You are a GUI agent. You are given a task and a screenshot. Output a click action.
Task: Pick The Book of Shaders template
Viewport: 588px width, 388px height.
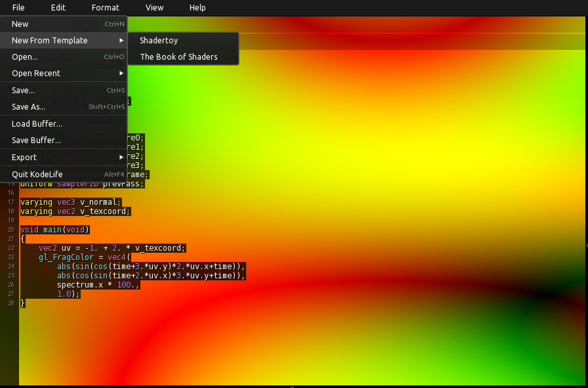coord(183,56)
